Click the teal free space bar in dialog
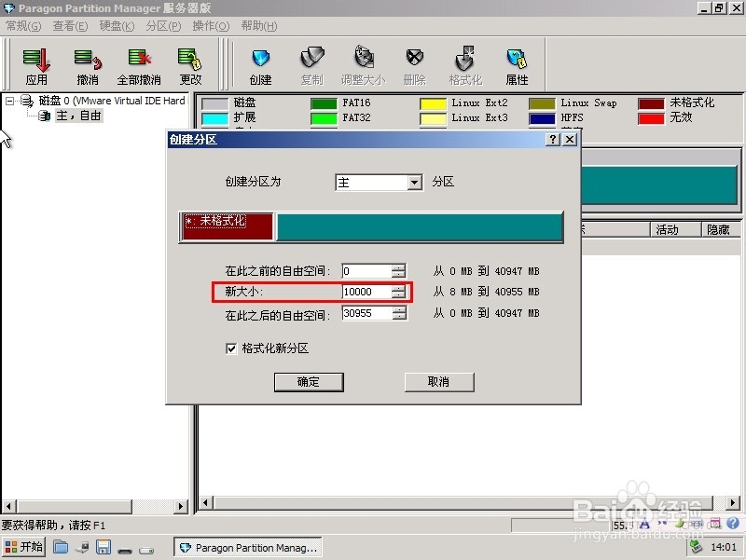Screen dimensions: 746x560 (419, 226)
